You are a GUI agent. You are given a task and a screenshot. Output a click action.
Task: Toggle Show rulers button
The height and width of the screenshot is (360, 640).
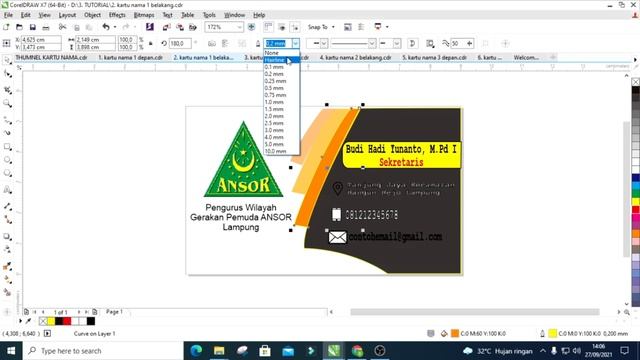[268, 27]
